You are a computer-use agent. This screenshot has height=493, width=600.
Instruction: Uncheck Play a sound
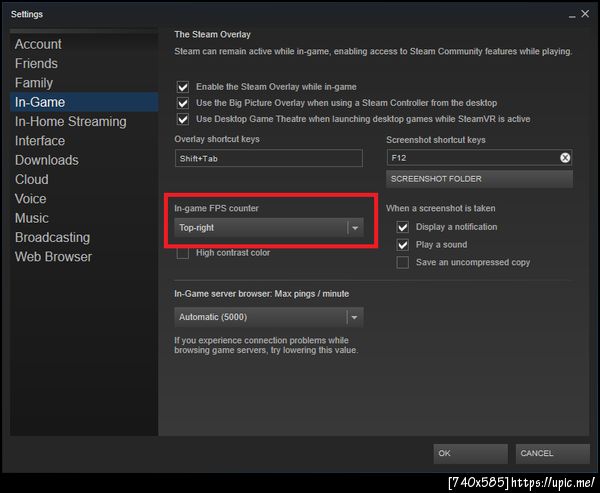click(x=403, y=245)
